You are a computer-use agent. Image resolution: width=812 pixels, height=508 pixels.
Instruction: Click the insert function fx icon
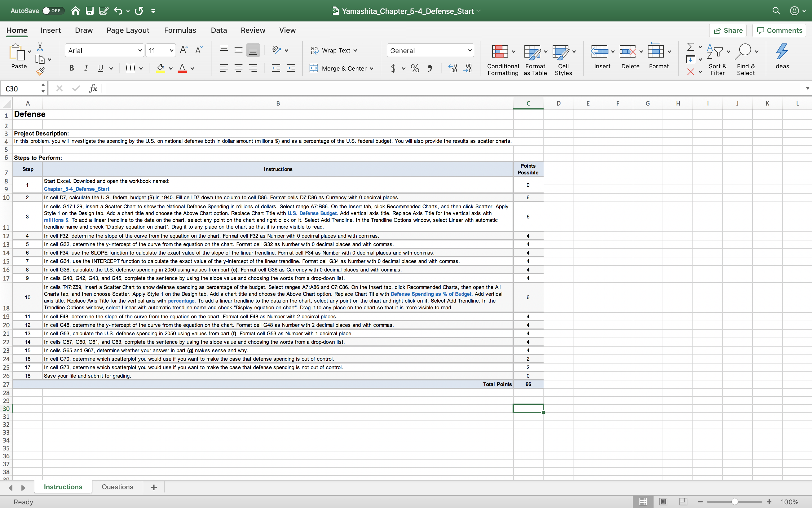(x=93, y=88)
